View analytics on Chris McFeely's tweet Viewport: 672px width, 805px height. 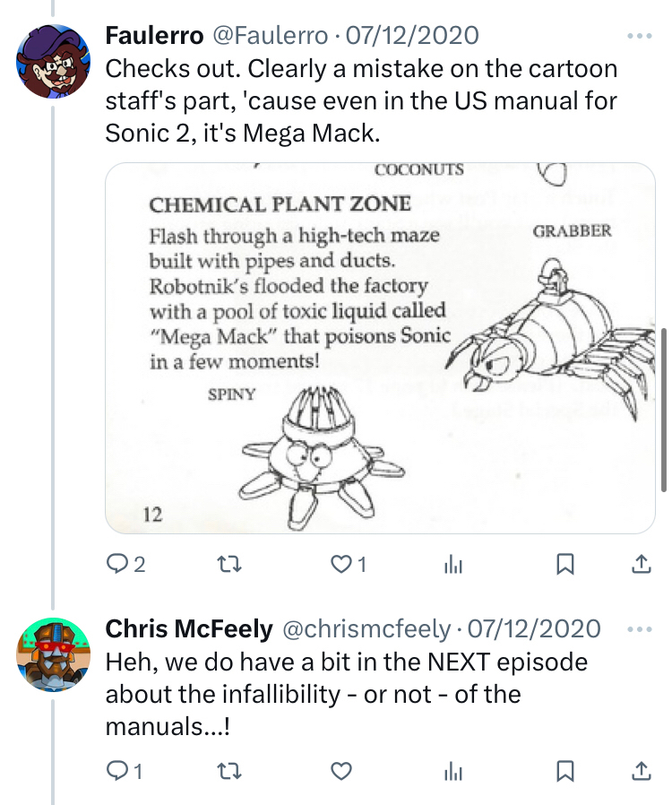(x=453, y=770)
